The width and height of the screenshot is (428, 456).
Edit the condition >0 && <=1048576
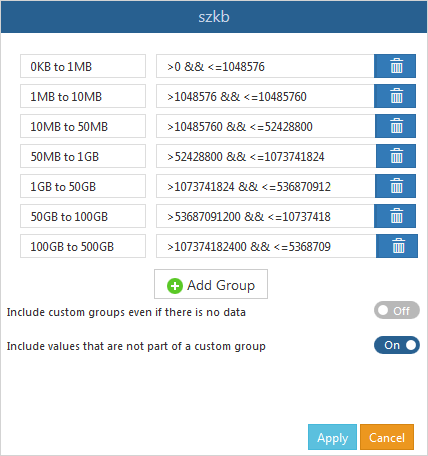[x=265, y=66]
